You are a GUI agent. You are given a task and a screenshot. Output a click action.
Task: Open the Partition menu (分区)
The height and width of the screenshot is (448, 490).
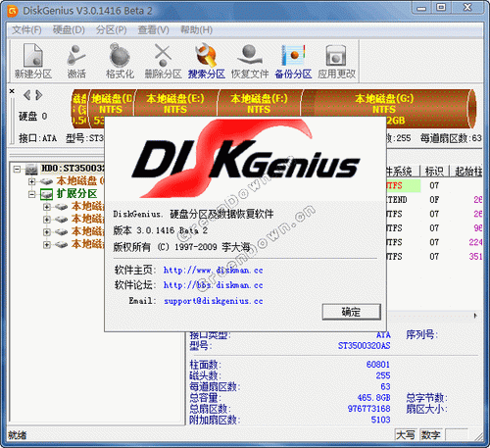(111, 30)
